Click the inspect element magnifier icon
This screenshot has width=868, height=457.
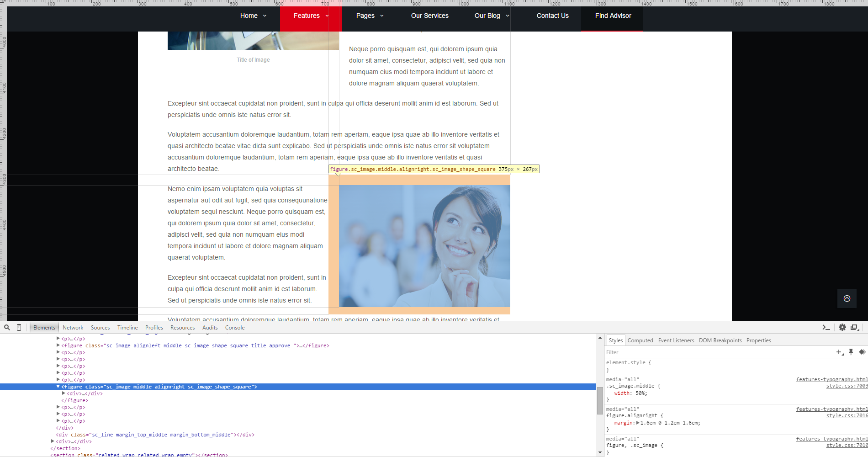click(7, 327)
